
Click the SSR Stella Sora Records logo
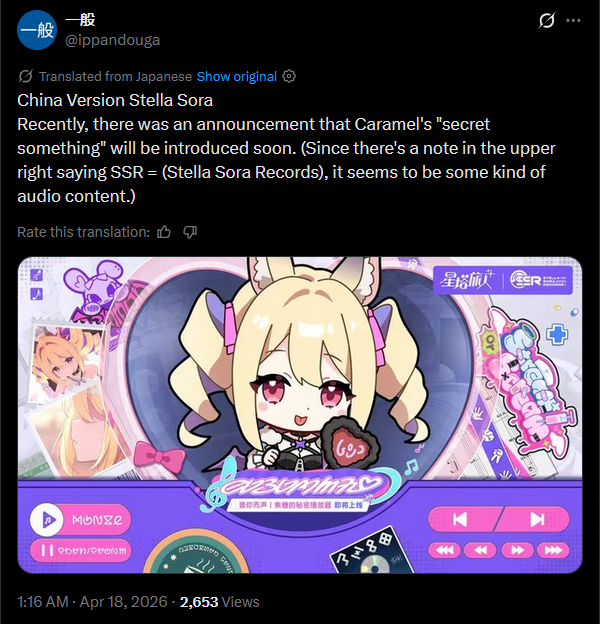(x=538, y=281)
